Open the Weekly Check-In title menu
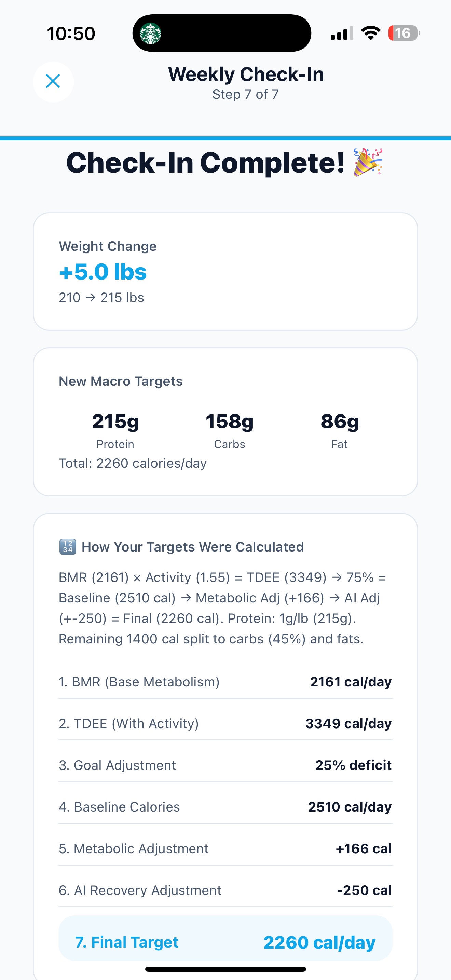This screenshot has width=451, height=980. (x=246, y=74)
